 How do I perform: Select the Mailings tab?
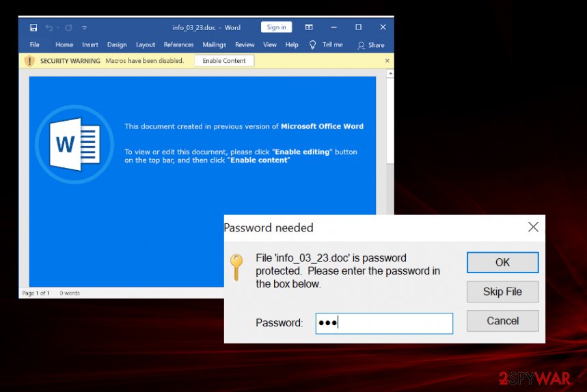[214, 45]
